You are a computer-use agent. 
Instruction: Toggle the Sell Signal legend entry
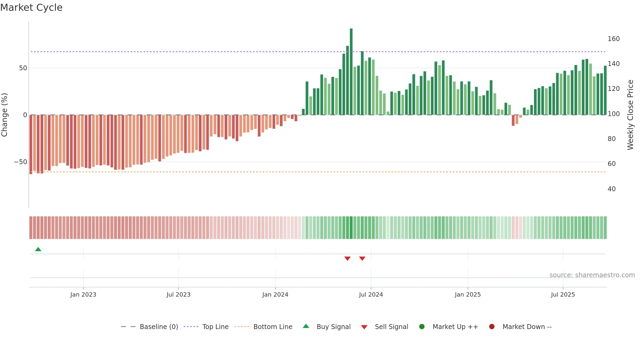tap(385, 327)
